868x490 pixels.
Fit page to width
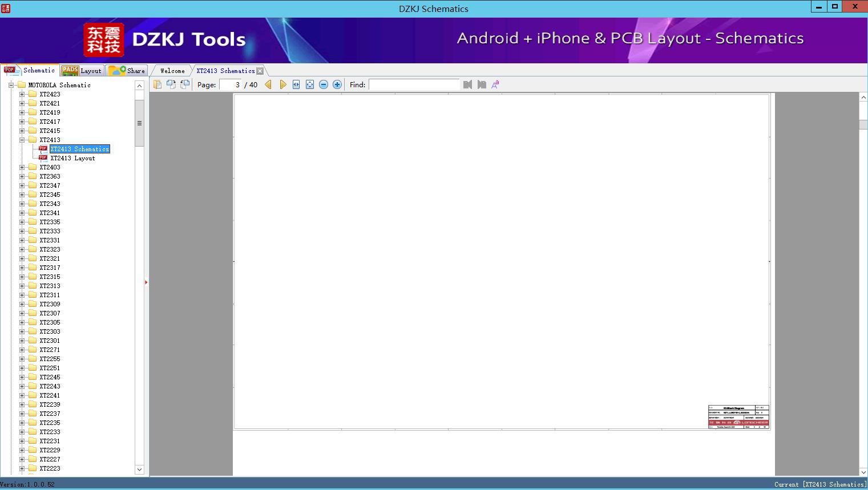pos(296,84)
